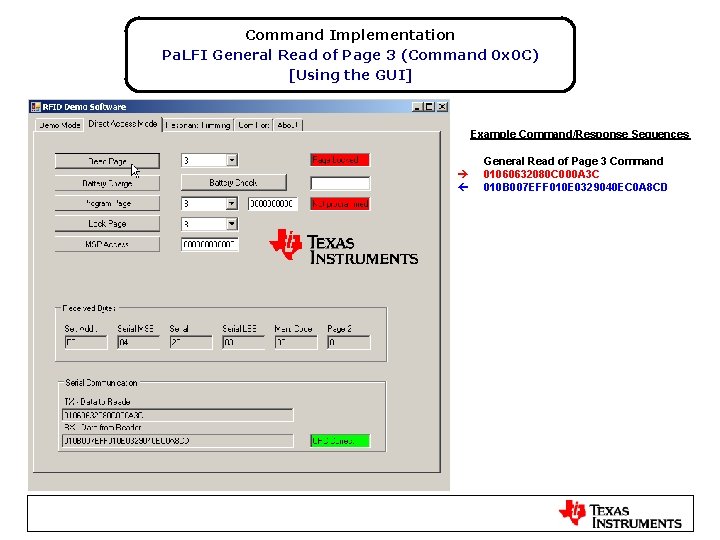Click the Page 2 received byte field
This screenshot has width=720, height=540.
[x=349, y=342]
